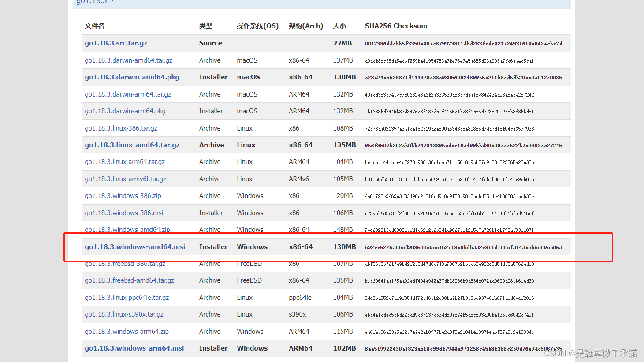Click the SHA256 Checksum column header
The image size is (644, 362).
(x=396, y=26)
